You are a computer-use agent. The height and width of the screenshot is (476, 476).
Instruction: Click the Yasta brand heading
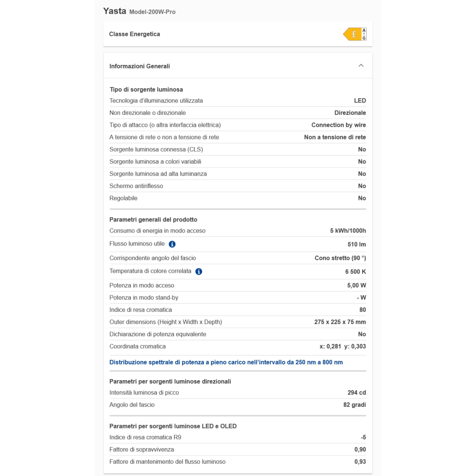[115, 11]
